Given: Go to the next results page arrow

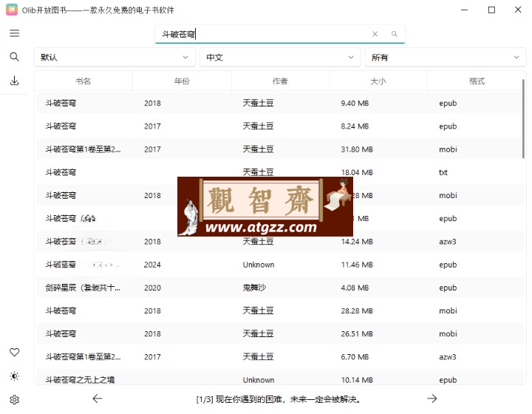Looking at the screenshot, I should point(432,398).
